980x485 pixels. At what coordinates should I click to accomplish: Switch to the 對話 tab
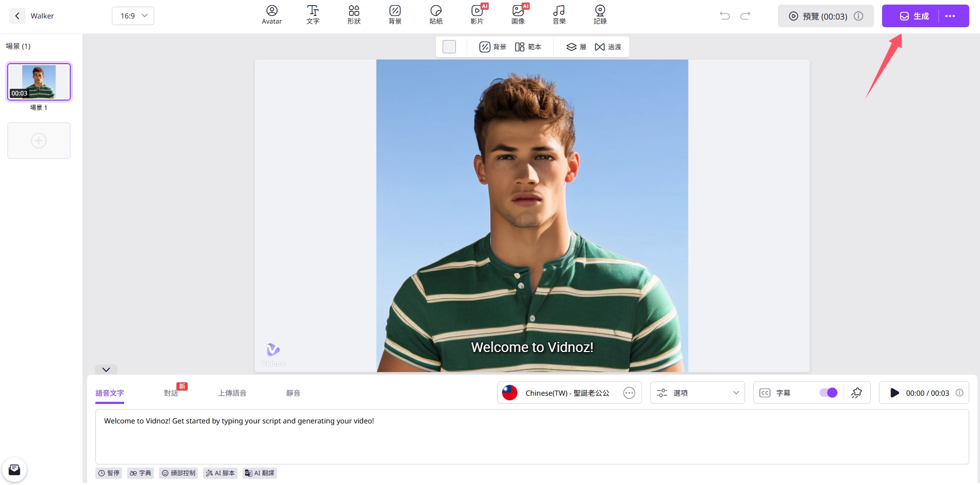pyautogui.click(x=171, y=393)
